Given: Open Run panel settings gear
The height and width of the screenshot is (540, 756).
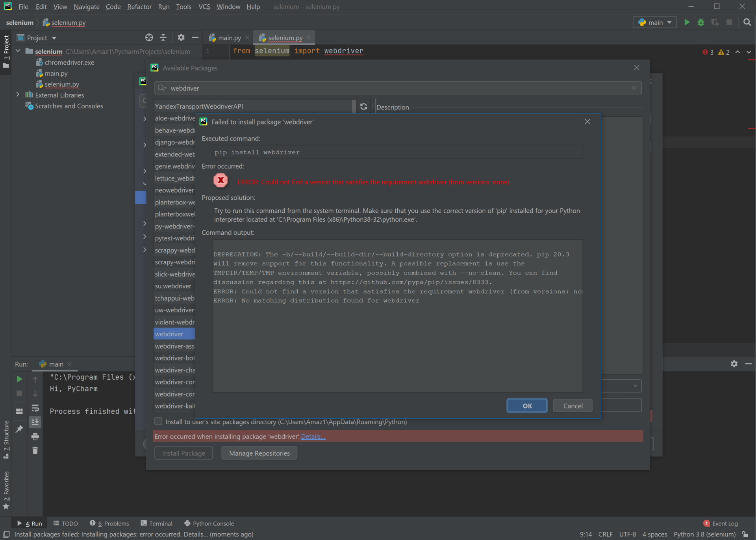Looking at the screenshot, I should click(734, 364).
